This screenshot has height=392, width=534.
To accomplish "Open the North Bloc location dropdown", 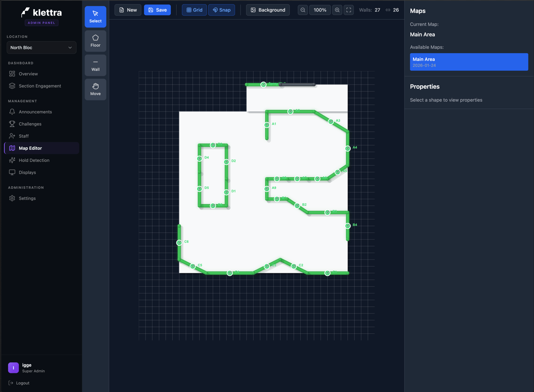I will click(41, 48).
